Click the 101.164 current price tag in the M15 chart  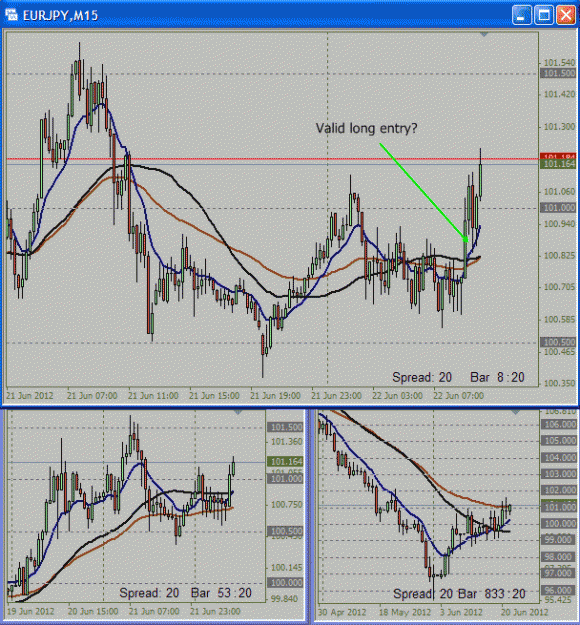point(558,164)
